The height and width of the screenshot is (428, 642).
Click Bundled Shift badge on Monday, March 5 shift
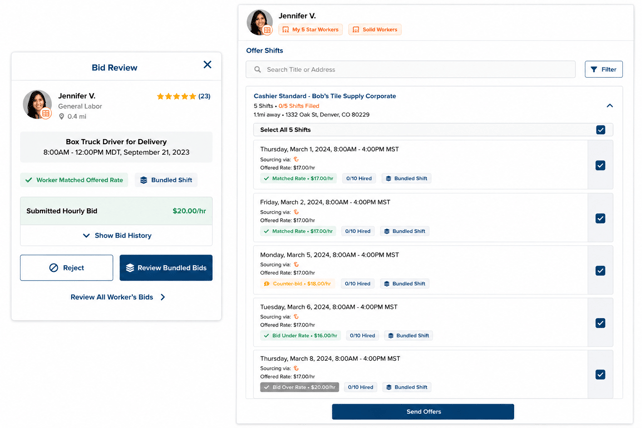pos(405,284)
